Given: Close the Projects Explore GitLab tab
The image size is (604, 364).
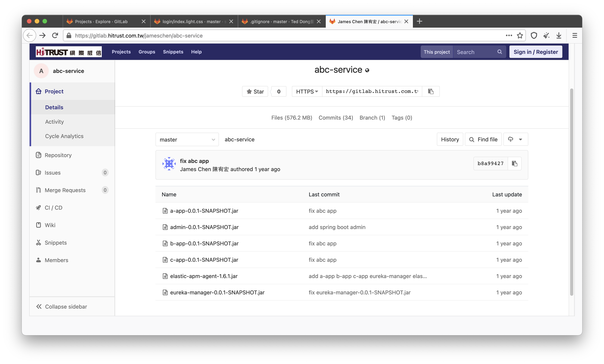Looking at the screenshot, I should pos(144,21).
